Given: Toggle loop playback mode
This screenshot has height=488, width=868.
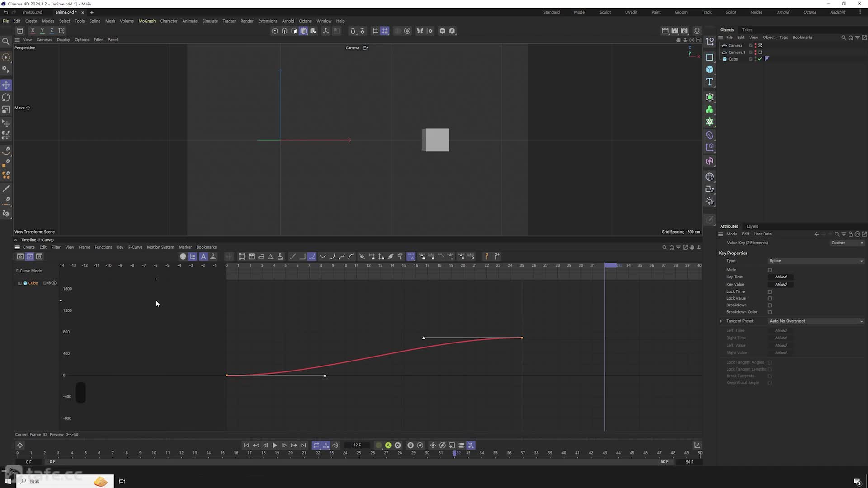Looking at the screenshot, I should [316, 446].
